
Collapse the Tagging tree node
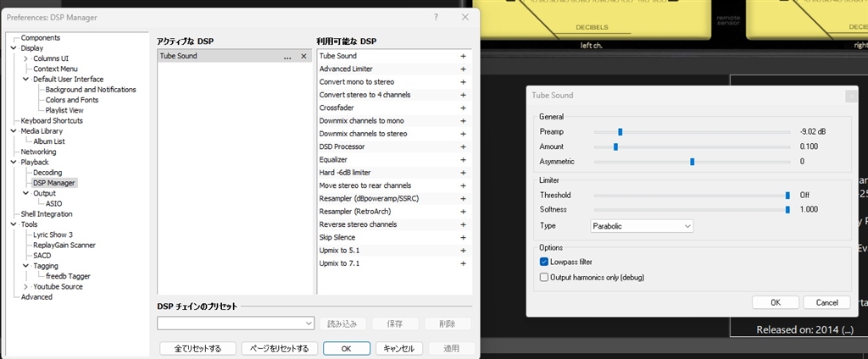point(25,266)
